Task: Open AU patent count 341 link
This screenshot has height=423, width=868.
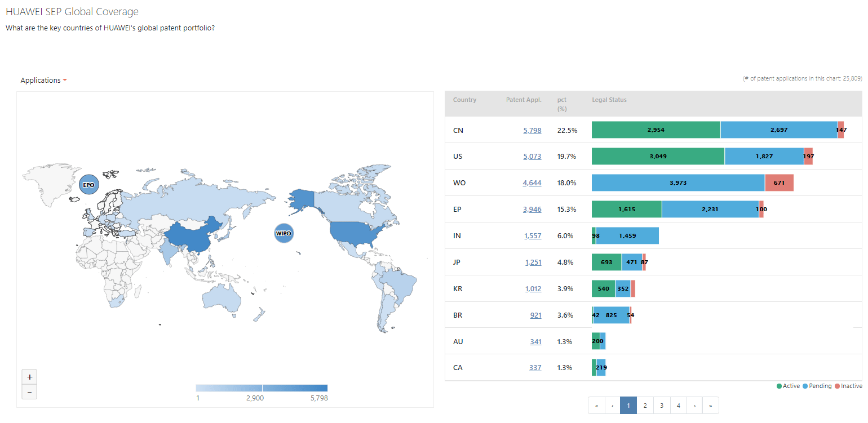Action: click(535, 342)
